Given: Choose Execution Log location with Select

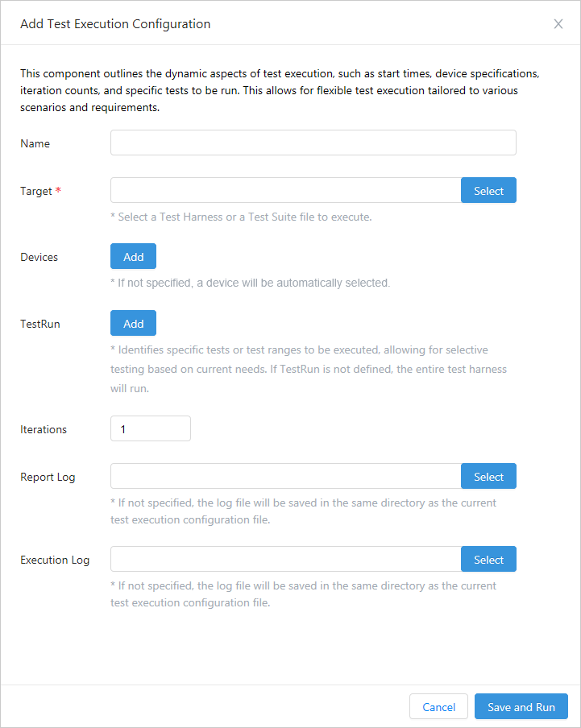Looking at the screenshot, I should [488, 559].
